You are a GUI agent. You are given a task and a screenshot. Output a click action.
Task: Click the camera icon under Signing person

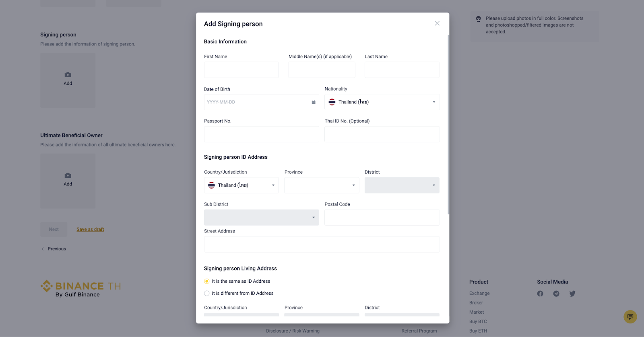[x=68, y=75]
